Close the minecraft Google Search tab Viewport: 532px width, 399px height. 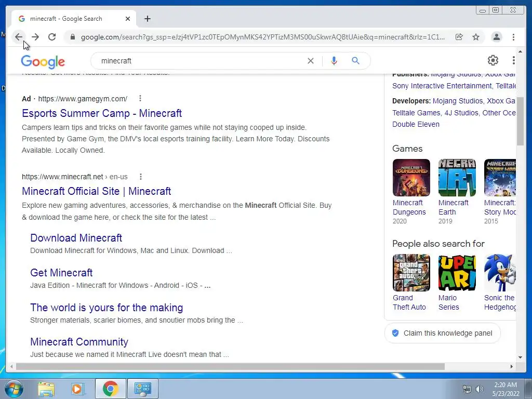point(128,19)
